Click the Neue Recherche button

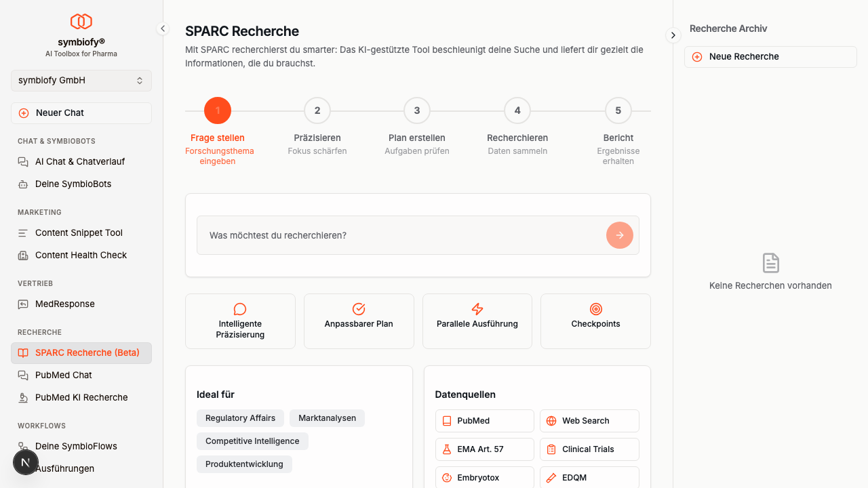770,56
